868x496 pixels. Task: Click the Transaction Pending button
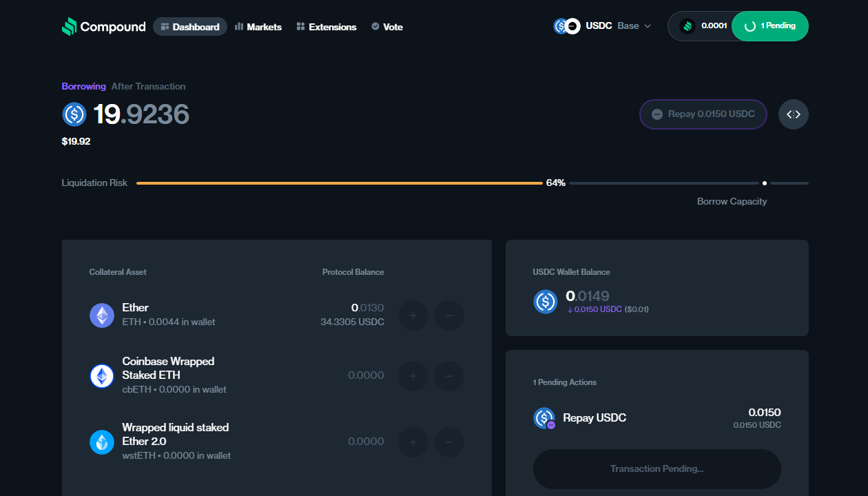[x=657, y=469]
